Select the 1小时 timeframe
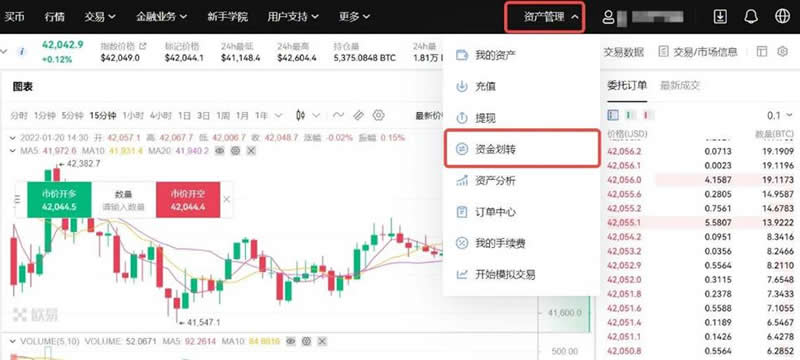The height and width of the screenshot is (360, 800). point(133,116)
